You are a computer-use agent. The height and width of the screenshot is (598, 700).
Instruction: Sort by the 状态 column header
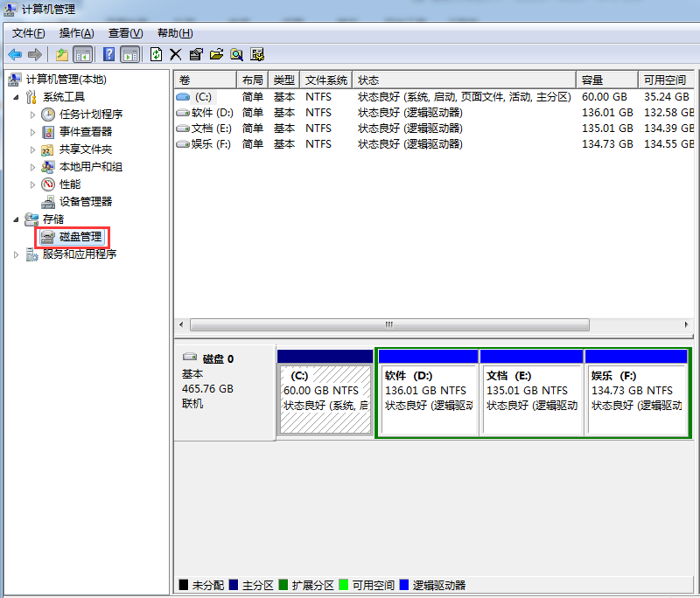(x=465, y=80)
